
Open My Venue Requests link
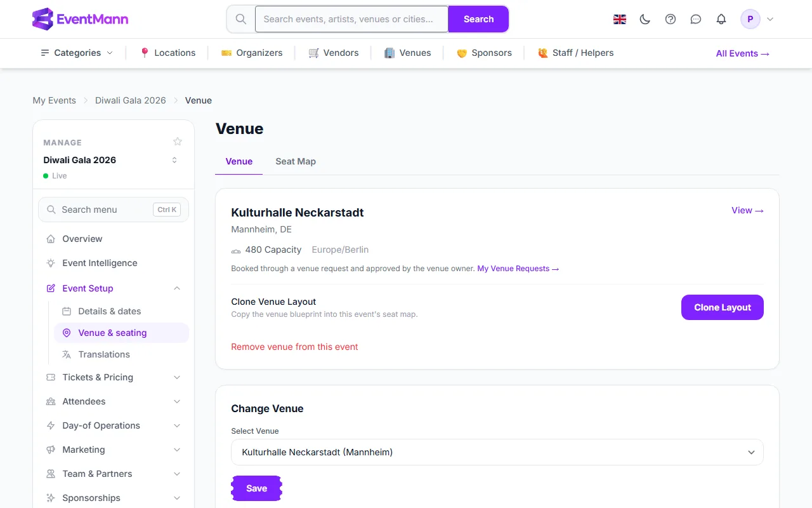pyautogui.click(x=518, y=269)
